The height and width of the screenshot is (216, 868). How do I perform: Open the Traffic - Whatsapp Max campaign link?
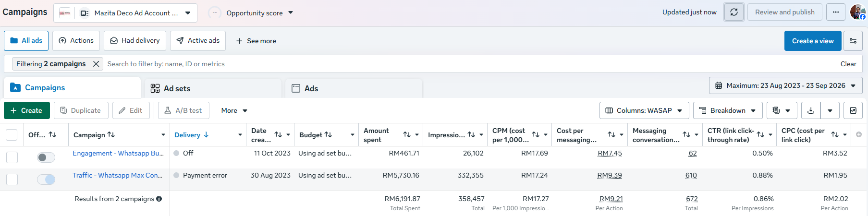coord(118,175)
